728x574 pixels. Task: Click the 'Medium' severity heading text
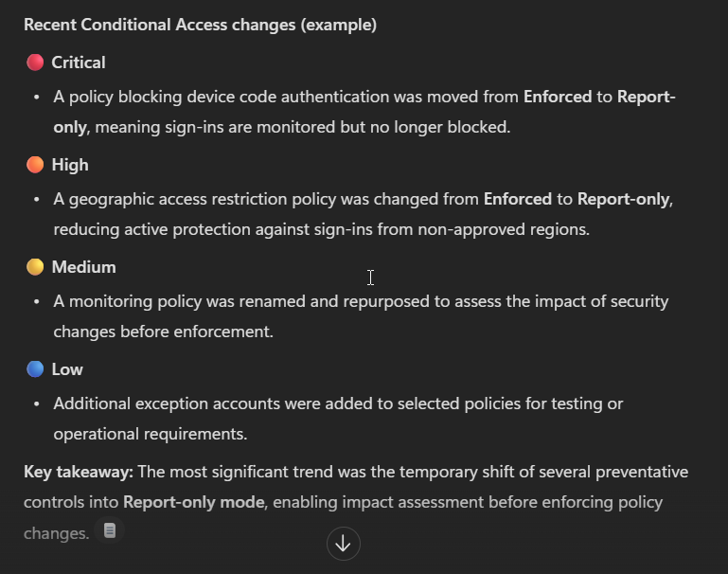coord(84,267)
